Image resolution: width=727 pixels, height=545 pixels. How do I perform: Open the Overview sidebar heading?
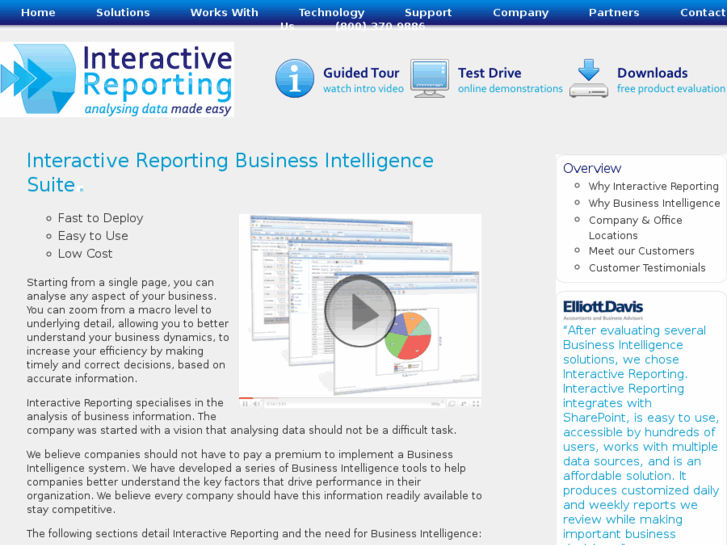click(x=592, y=168)
